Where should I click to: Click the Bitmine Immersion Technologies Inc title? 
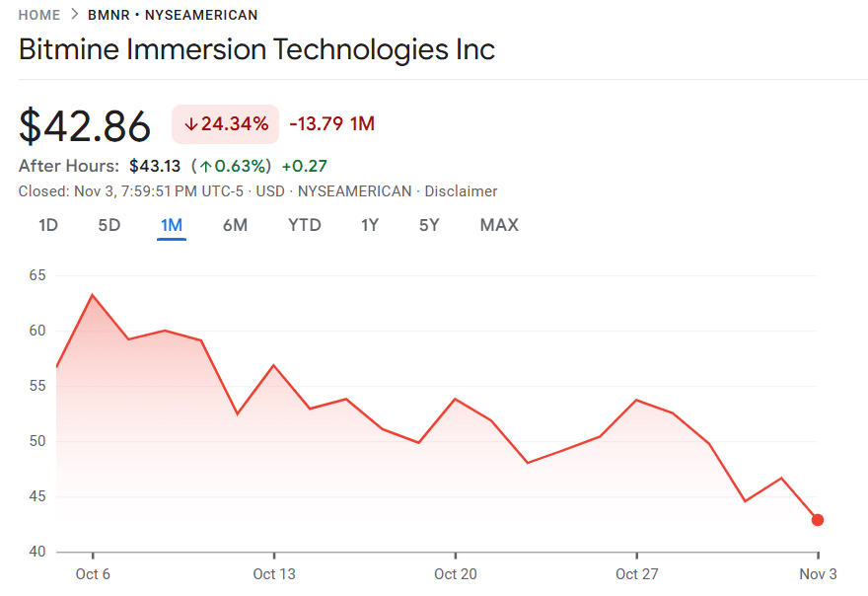[255, 49]
